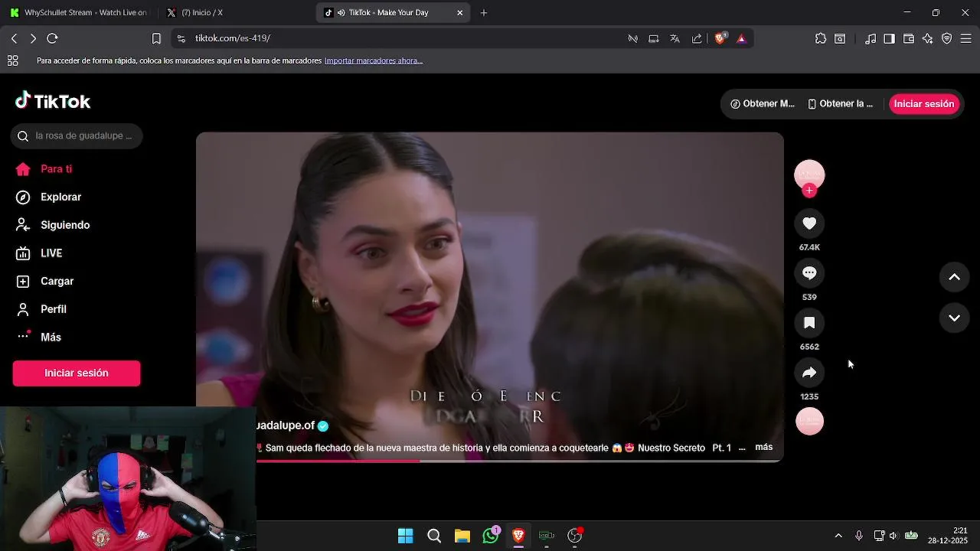Open the taskbar clock and date
Screen dimensions: 980x551
point(949,536)
